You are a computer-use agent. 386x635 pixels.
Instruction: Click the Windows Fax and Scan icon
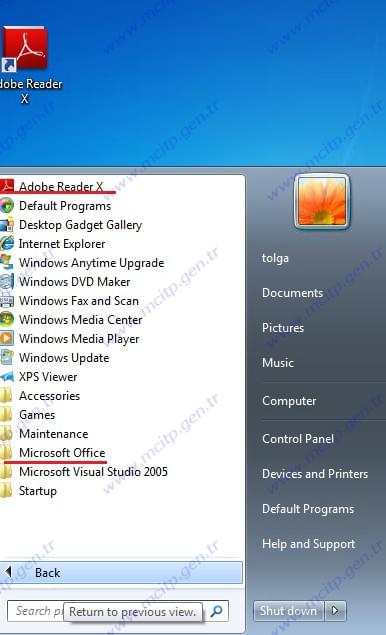coord(6,300)
